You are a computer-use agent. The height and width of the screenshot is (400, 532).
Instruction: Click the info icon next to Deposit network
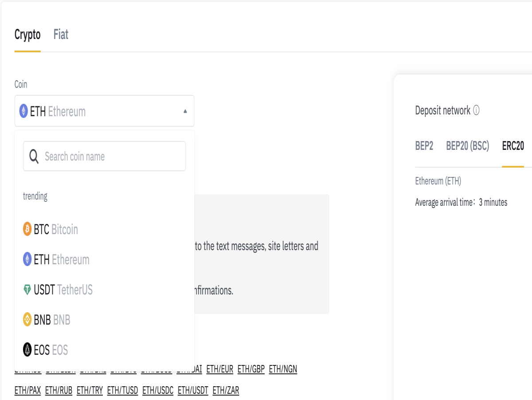476,110
